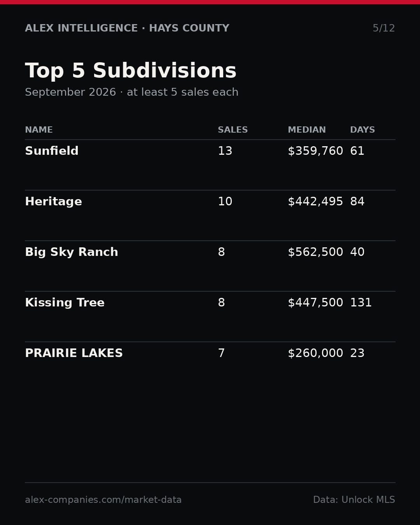This screenshot has height=525, width=420.
Task: Click the Top 5 Subdivisions title
Action: tap(131, 72)
